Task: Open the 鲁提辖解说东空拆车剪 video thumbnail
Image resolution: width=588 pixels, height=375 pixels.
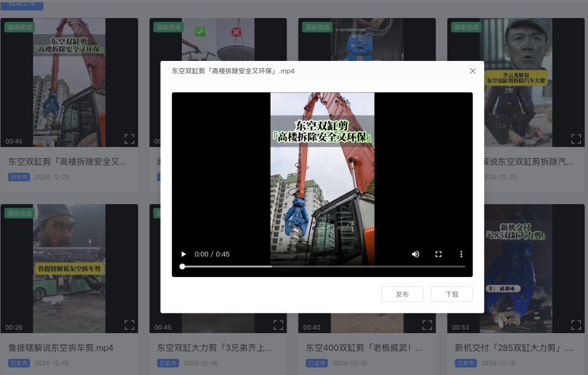Action: (69, 268)
